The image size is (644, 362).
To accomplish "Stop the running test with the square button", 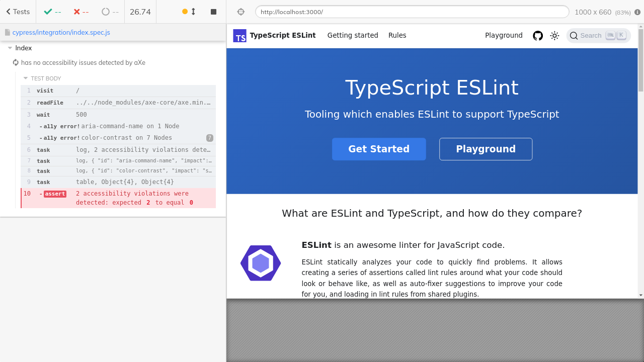I will coord(213,12).
